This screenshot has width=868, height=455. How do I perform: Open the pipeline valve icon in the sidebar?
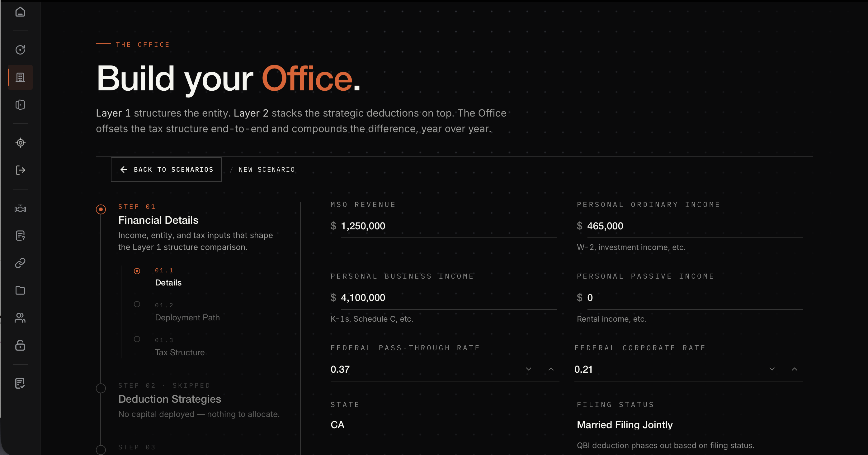(x=20, y=208)
